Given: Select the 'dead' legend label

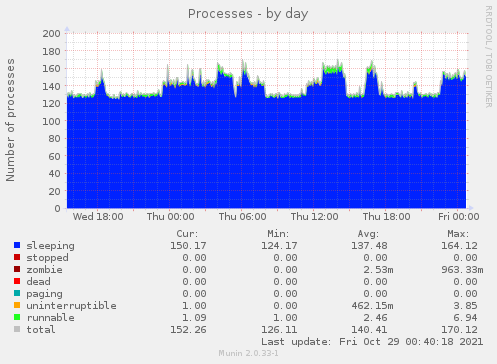Looking at the screenshot, I should click(38, 282).
